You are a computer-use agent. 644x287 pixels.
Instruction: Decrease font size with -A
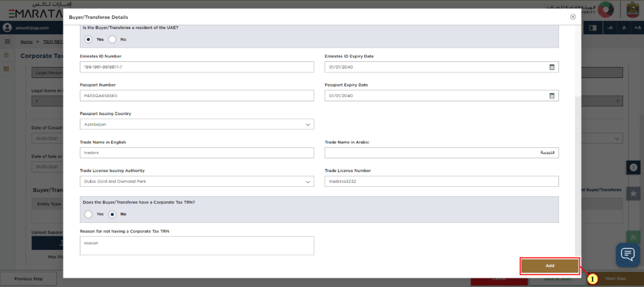click(x=610, y=28)
